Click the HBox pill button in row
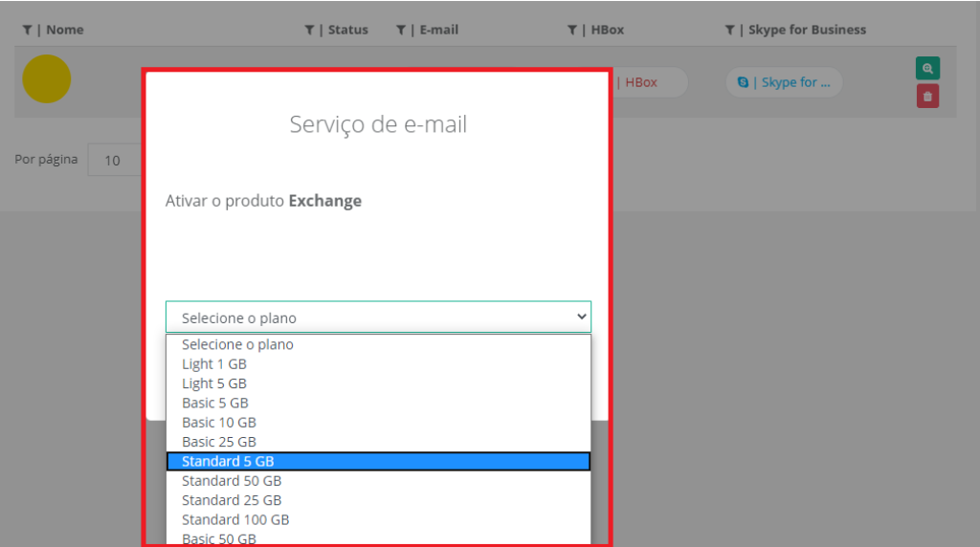The image size is (980, 547). (650, 82)
